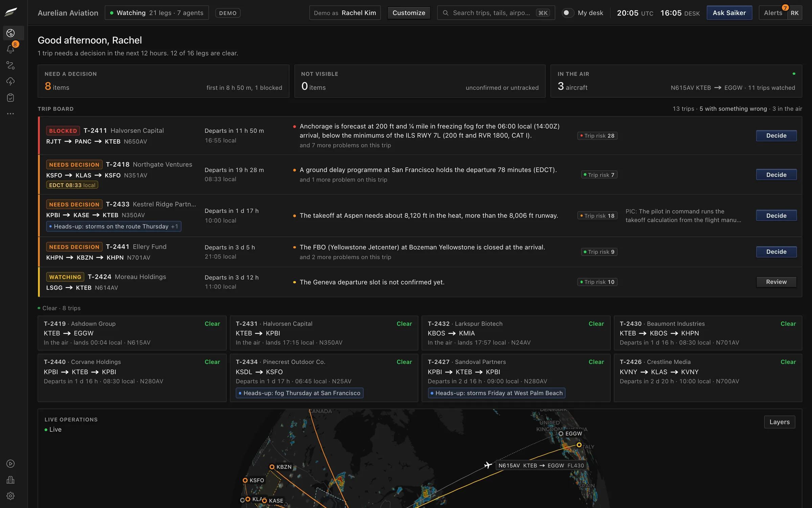Click Heads-up storms on route Thursday tag
Image resolution: width=812 pixels, height=508 pixels.
[x=114, y=226]
